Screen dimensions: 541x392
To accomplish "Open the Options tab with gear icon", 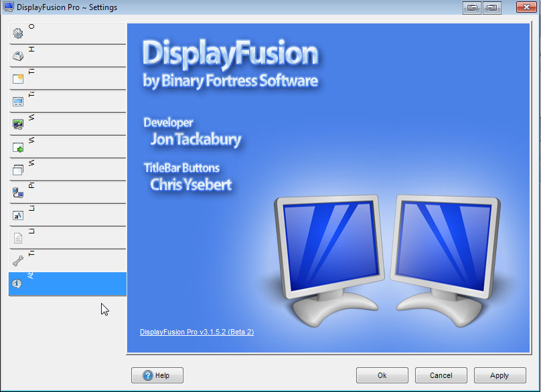I will point(67,33).
